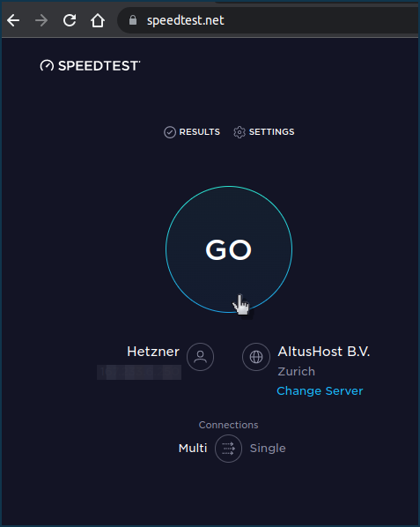This screenshot has height=527, width=420.
Task: Reload the speedtest.net page
Action: [70, 20]
